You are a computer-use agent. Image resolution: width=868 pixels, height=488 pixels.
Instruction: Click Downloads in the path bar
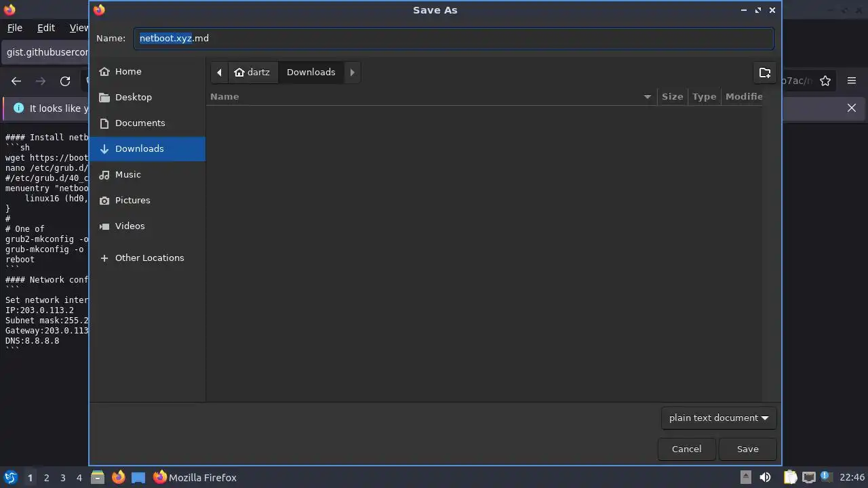click(311, 72)
